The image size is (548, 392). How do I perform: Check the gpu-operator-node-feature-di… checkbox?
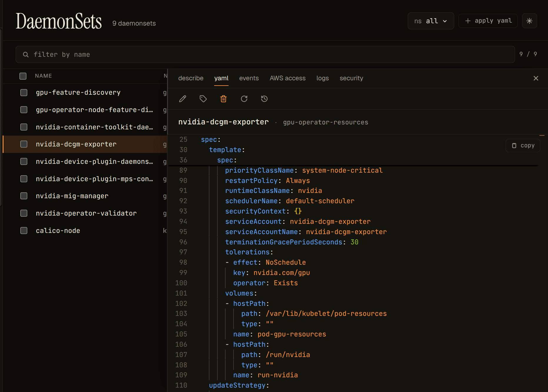coord(24,110)
